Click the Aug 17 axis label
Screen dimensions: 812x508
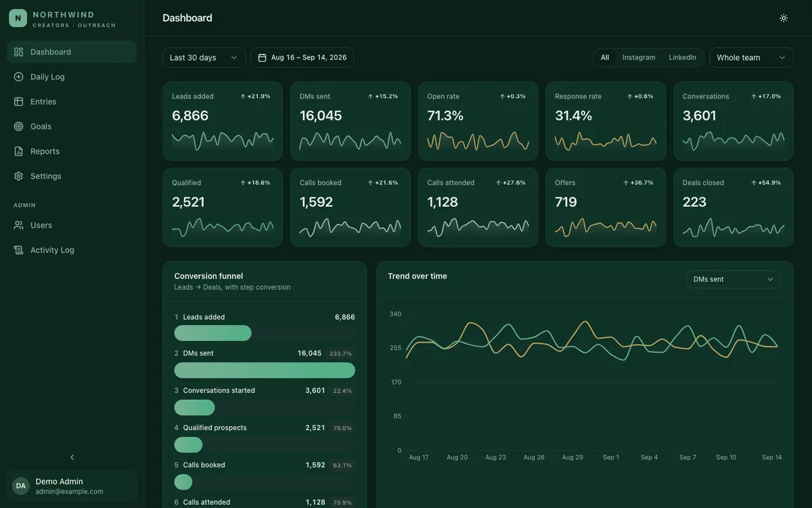[x=419, y=457]
